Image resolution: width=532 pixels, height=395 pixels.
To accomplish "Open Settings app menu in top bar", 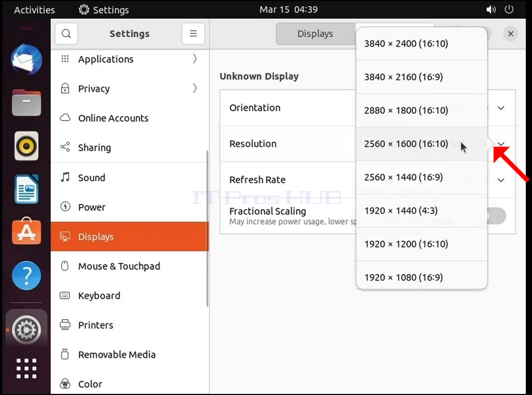I will pos(104,10).
